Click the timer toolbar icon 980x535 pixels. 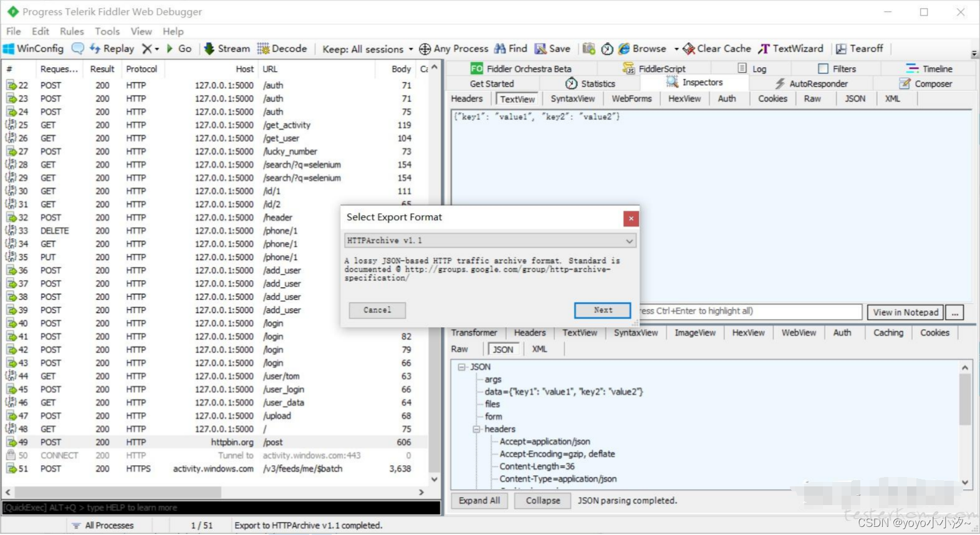click(607, 49)
